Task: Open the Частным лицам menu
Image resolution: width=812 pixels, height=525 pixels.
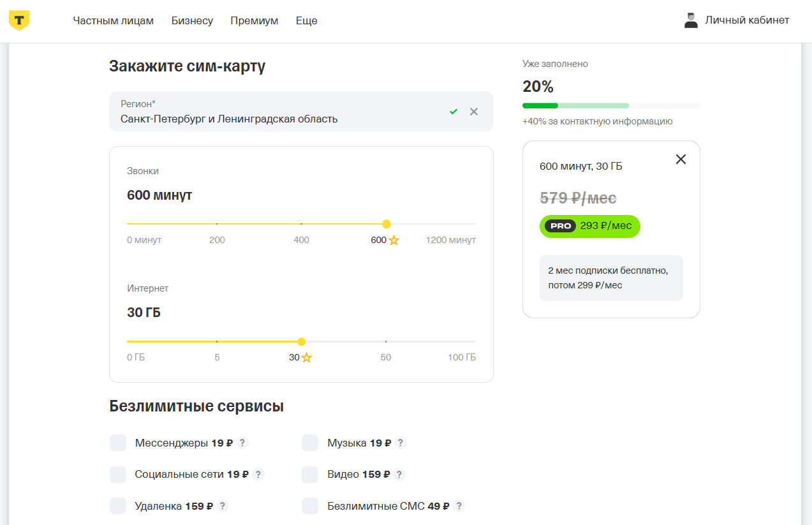Action: 114,20
